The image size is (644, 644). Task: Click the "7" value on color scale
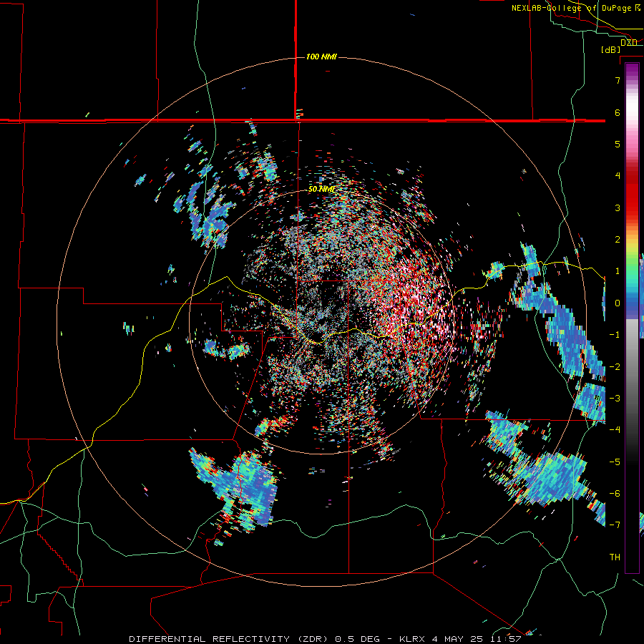(x=618, y=80)
